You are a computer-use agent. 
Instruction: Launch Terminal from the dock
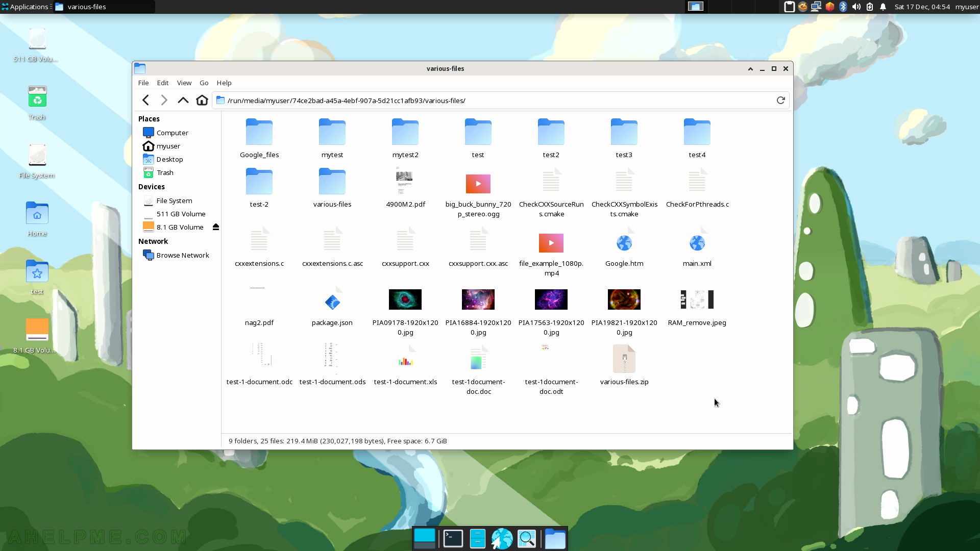click(x=453, y=538)
